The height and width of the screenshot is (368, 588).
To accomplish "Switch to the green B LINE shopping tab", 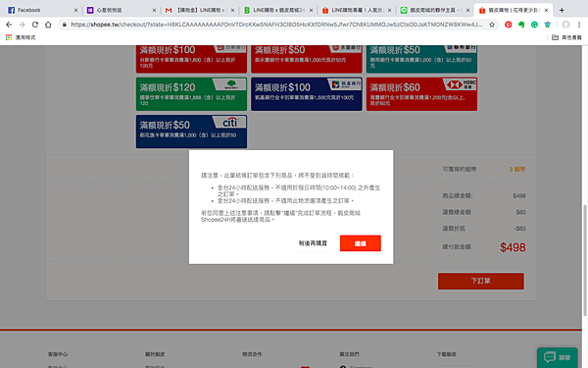I will pos(278,10).
